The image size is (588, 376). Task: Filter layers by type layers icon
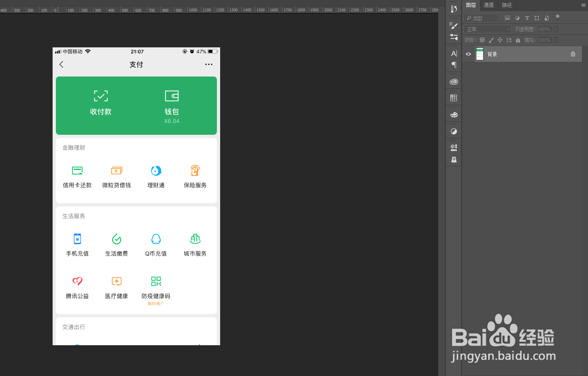pos(527,18)
